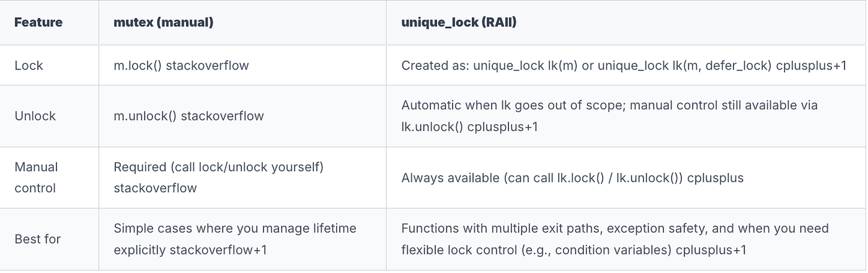Select the Unlock row label
This screenshot has width=868, height=273.
point(35,115)
